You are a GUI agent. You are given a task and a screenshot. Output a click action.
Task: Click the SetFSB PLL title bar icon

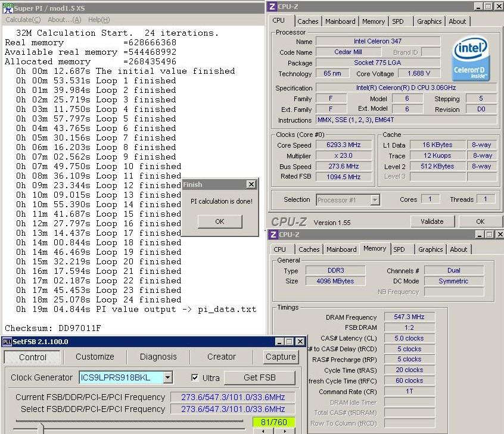coord(7,342)
